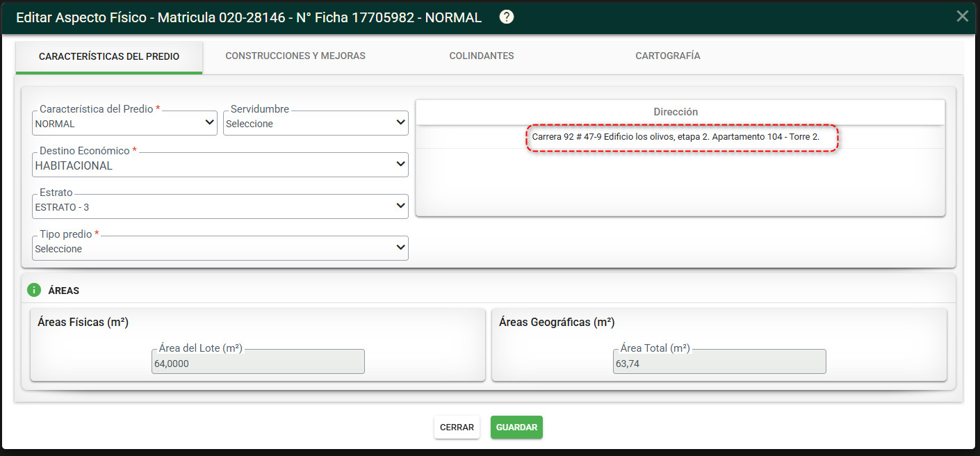Select the Cartografía tab
The height and width of the screenshot is (456, 980).
tap(668, 56)
